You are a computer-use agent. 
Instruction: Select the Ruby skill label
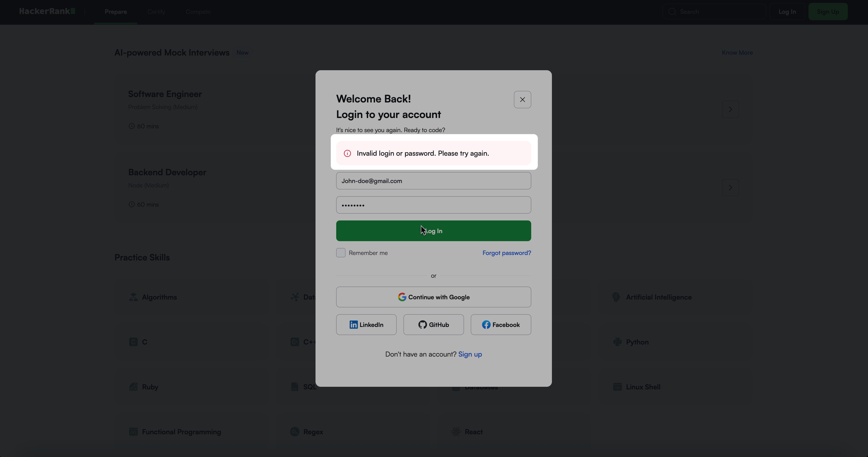tap(150, 387)
